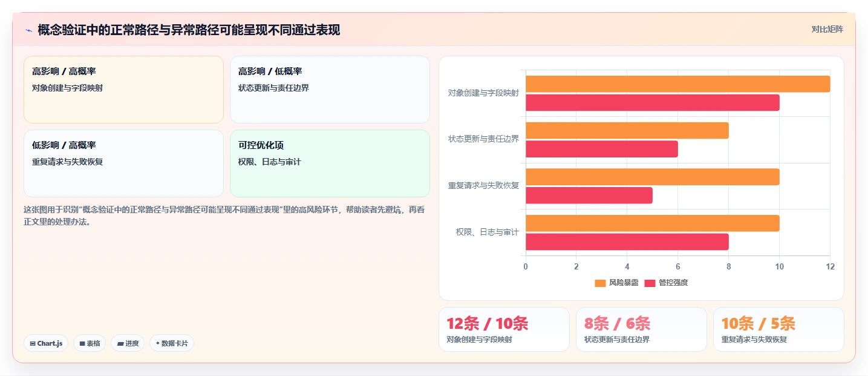Click the 风险暴露 legend text
Screen dimensions: 868x376
tap(624, 283)
